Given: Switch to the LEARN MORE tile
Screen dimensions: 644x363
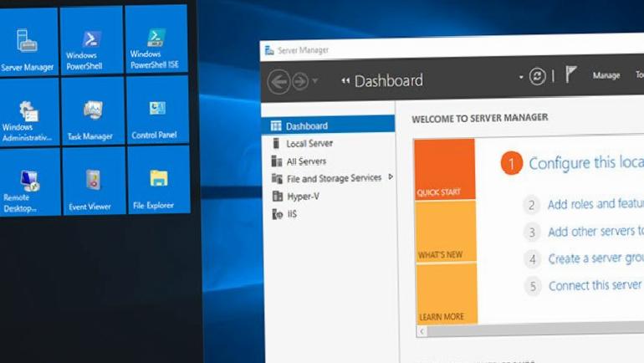Looking at the screenshot, I should 447,294.
